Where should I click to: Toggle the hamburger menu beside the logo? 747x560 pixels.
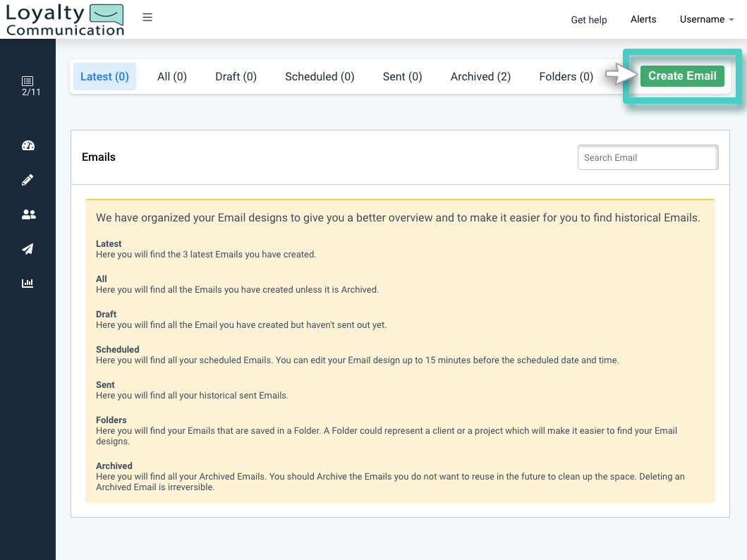147,17
